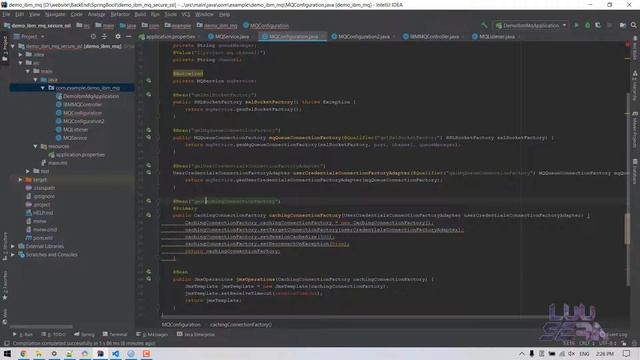Image resolution: width=640 pixels, height=360 pixels.
Task: Collapse the main folder
Action: pyautogui.click(x=28, y=71)
